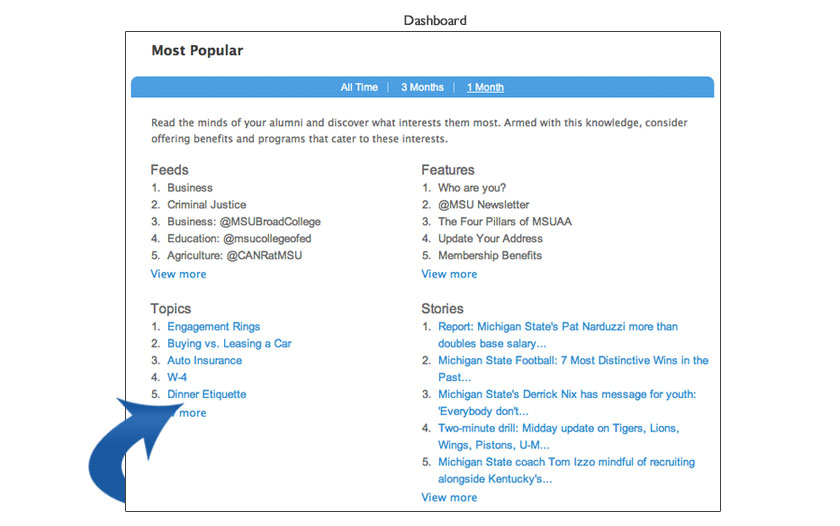Click View more under Features
Screen dimensions: 840x526
coord(449,274)
